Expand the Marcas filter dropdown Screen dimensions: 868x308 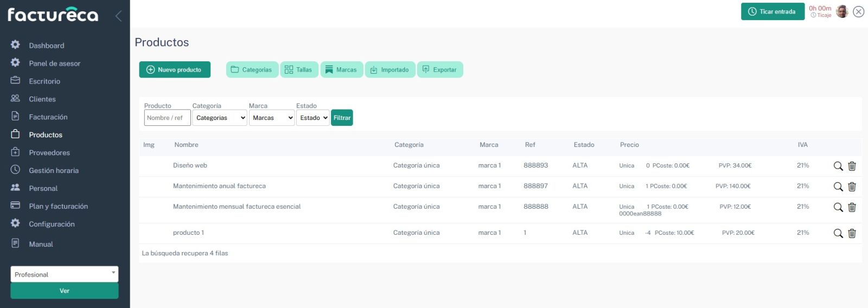point(271,118)
